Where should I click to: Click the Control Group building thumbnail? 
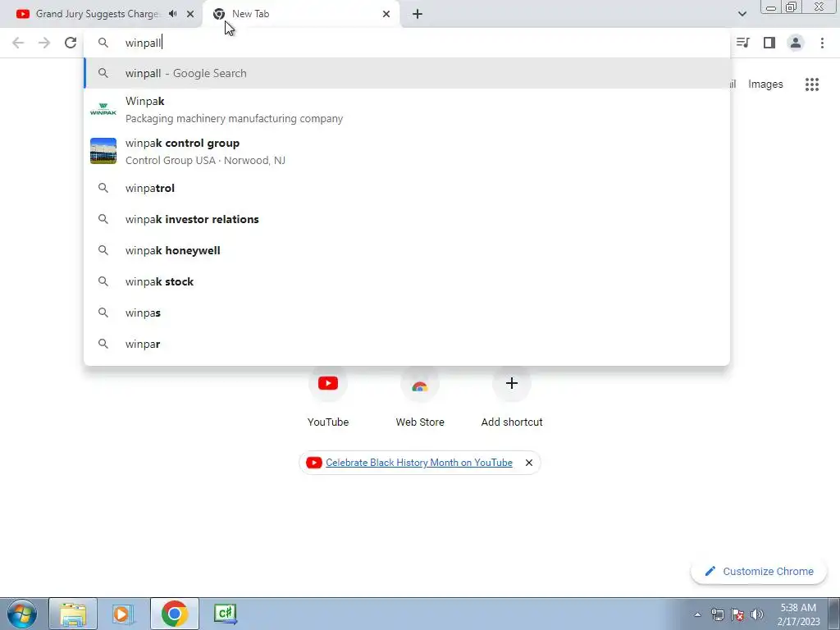pos(103,151)
